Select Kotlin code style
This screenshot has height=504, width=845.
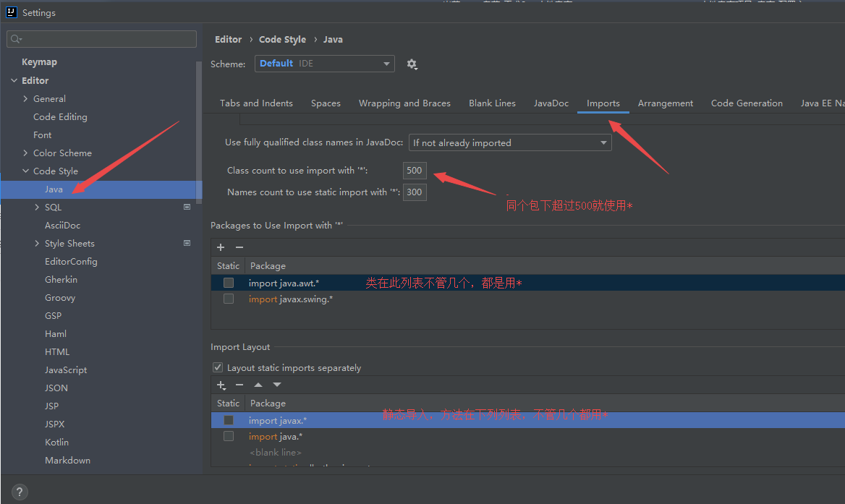[x=56, y=442]
